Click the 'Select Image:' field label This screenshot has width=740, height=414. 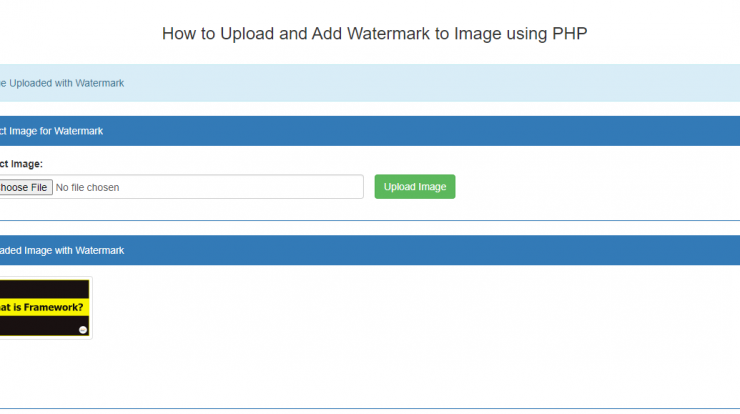(x=21, y=164)
